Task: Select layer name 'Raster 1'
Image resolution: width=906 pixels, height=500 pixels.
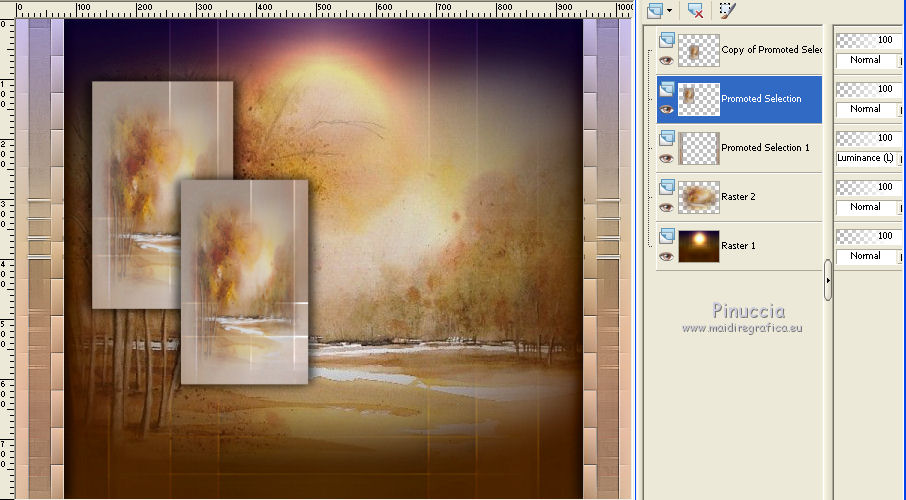Action: click(738, 246)
